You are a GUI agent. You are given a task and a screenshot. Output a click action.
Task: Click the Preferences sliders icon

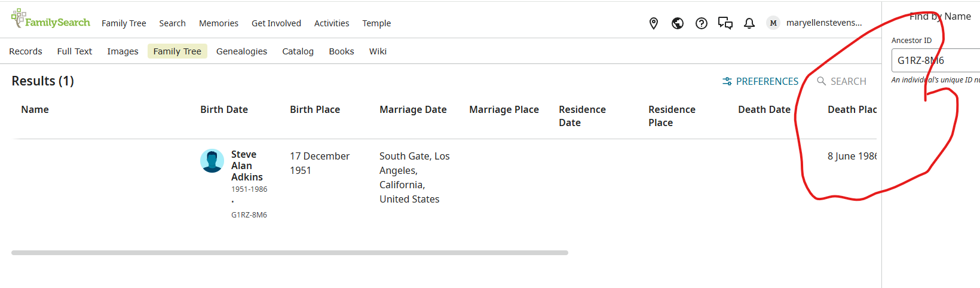pyautogui.click(x=727, y=81)
